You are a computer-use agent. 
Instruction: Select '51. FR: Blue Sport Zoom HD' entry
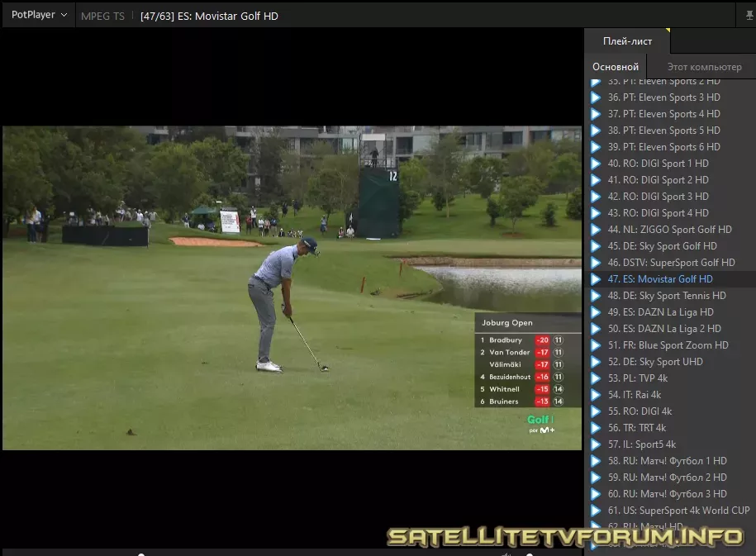pos(668,345)
